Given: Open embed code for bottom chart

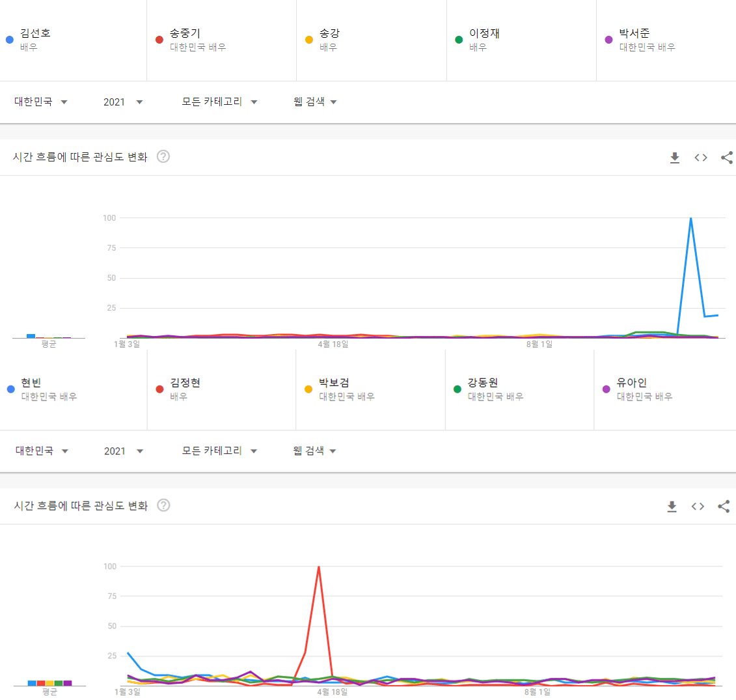Looking at the screenshot, I should pyautogui.click(x=698, y=507).
